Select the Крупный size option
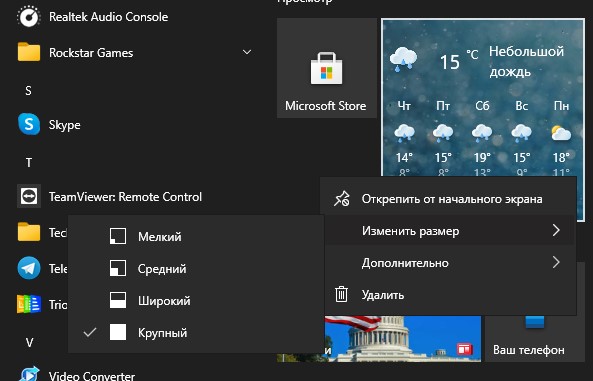 196,333
